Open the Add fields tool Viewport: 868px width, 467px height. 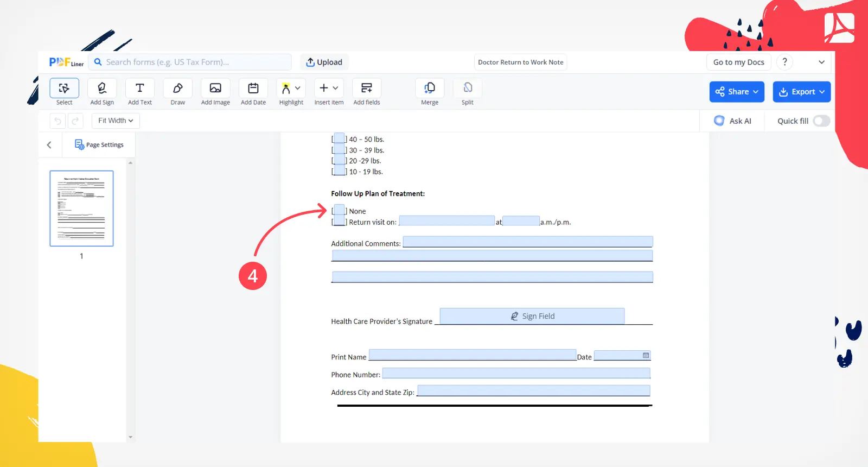(x=367, y=92)
